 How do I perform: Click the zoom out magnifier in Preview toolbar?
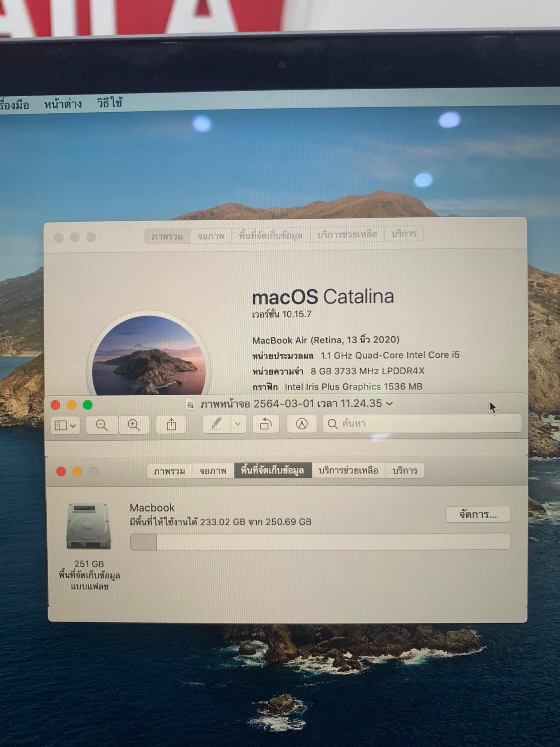[102, 425]
